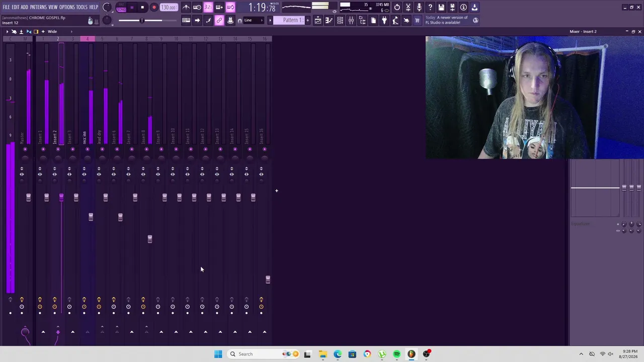Toggle the routing arrow under Insert 16
Screen dimensions: 644x362
pos(265,332)
